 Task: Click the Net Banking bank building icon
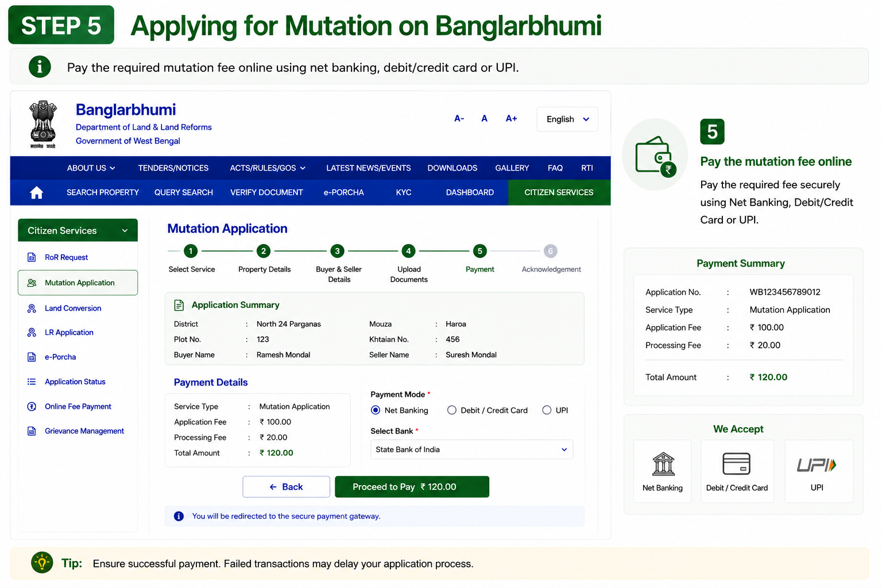coord(663,464)
